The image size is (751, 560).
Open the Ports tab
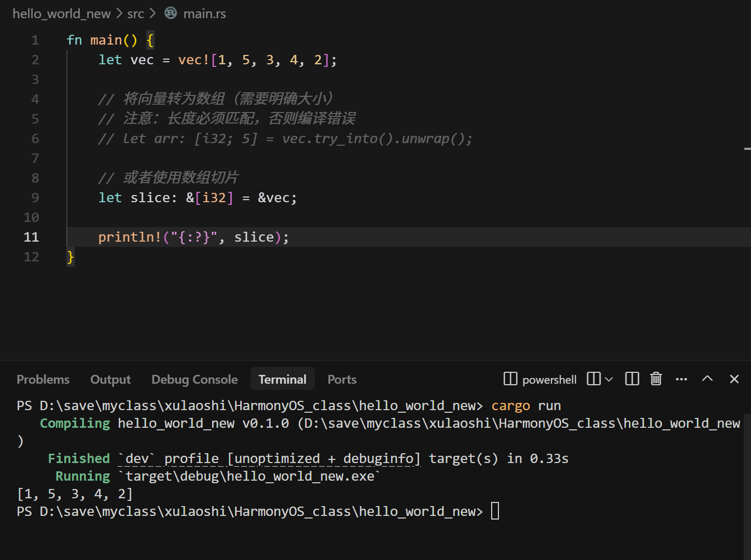click(x=342, y=380)
